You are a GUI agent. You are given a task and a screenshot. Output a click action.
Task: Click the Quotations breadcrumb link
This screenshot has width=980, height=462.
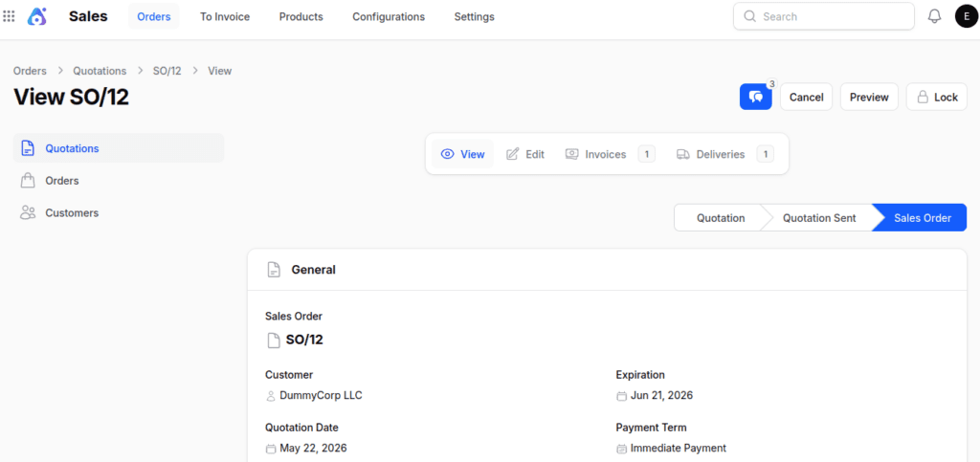point(100,71)
